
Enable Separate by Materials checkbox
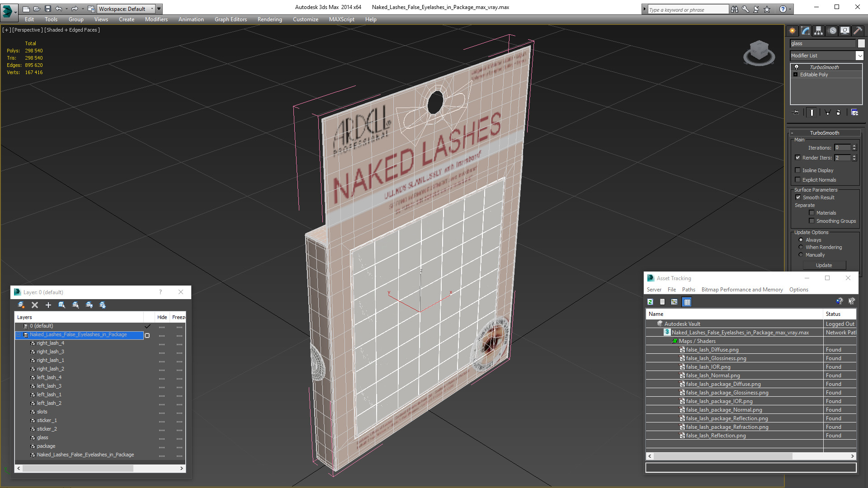[811, 213]
